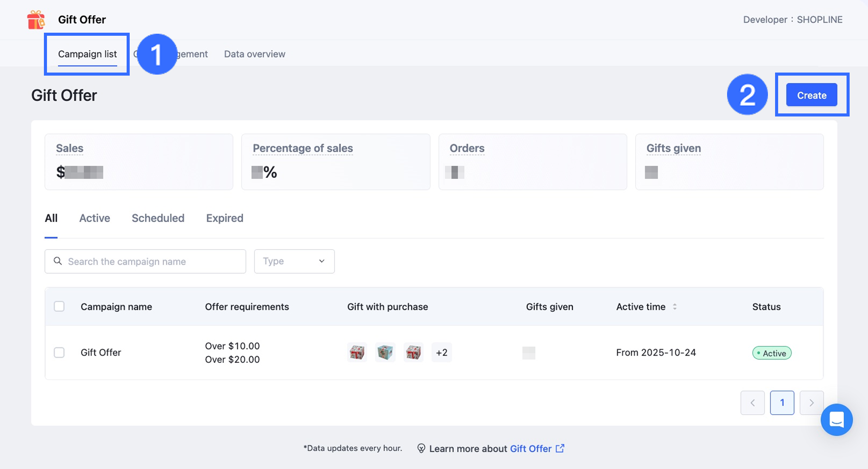Filter campaigns by the Scheduled tab
The width and height of the screenshot is (868, 469).
pyautogui.click(x=158, y=218)
